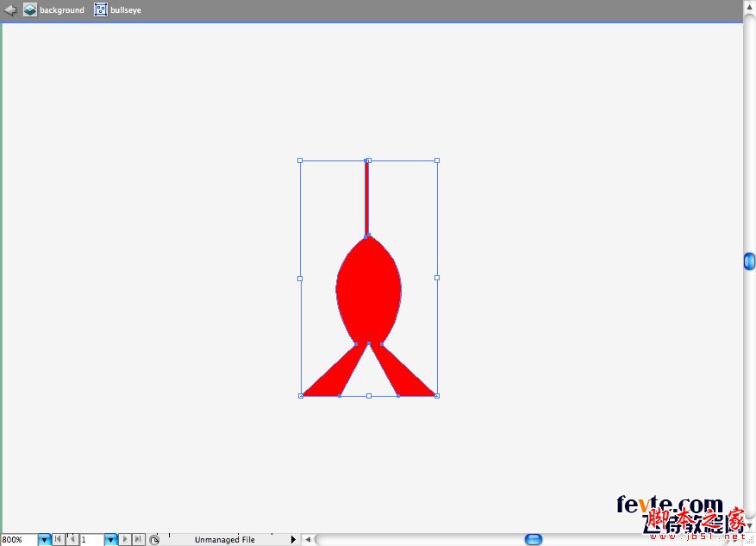Click the vertical scrollbar up arrow
The height and width of the screenshot is (546, 756).
pyautogui.click(x=750, y=7)
